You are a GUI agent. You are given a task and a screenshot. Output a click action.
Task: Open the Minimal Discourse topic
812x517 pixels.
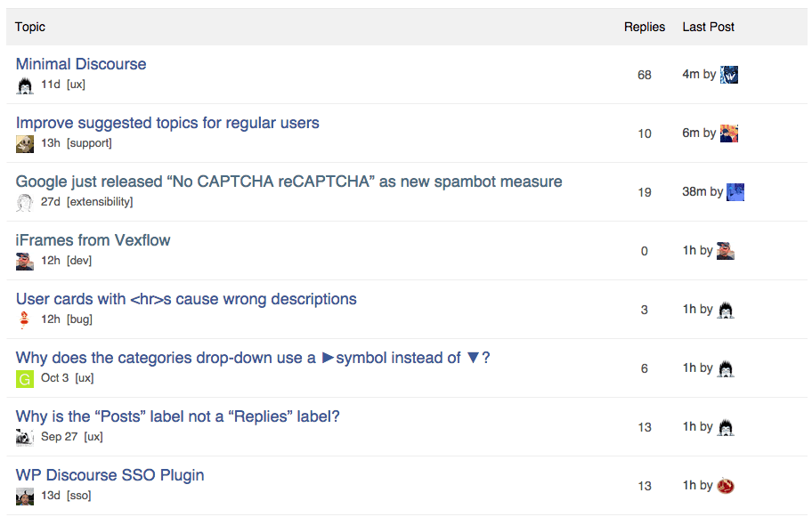pyautogui.click(x=81, y=64)
